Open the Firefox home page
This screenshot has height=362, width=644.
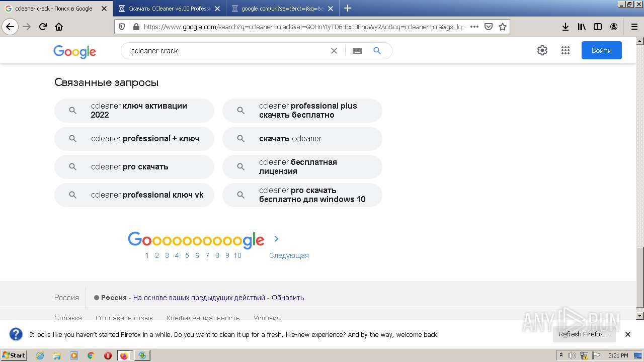[59, 27]
